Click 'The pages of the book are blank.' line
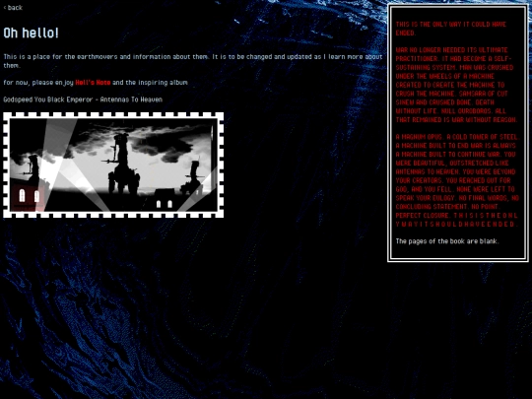 (x=447, y=241)
